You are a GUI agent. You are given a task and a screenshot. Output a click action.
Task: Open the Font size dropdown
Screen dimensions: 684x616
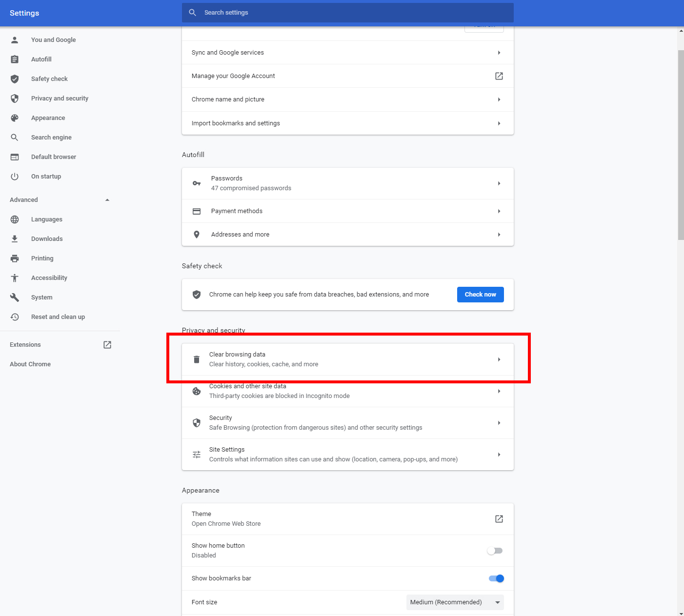pos(455,602)
